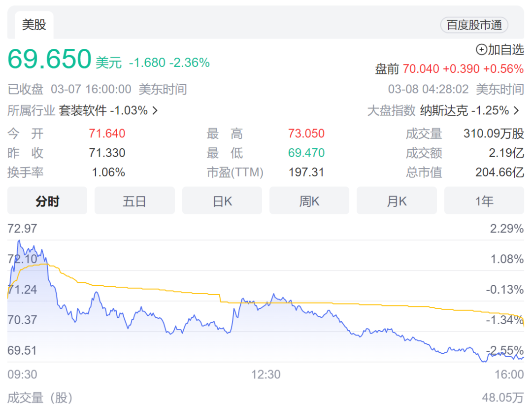Click the 最高 value 73.050
Image resolution: width=532 pixels, height=404 pixels.
tap(306, 134)
